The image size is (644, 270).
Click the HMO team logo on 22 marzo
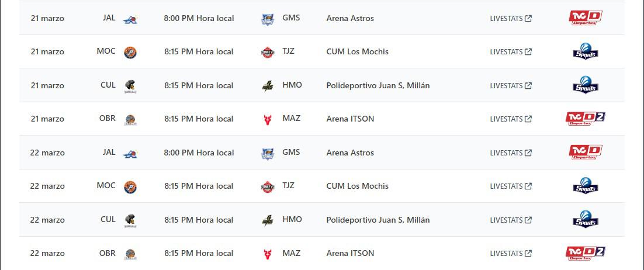tap(268, 220)
